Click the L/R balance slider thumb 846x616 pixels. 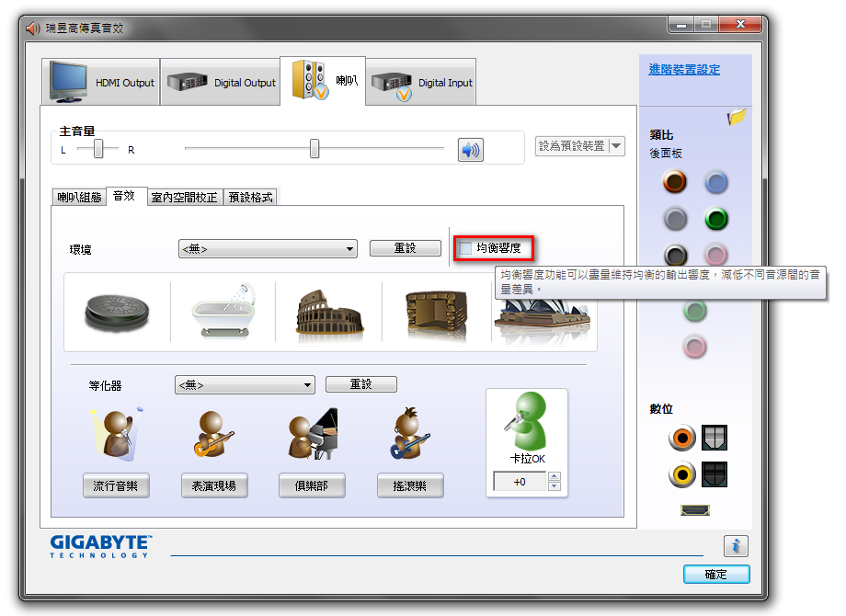coord(98,148)
